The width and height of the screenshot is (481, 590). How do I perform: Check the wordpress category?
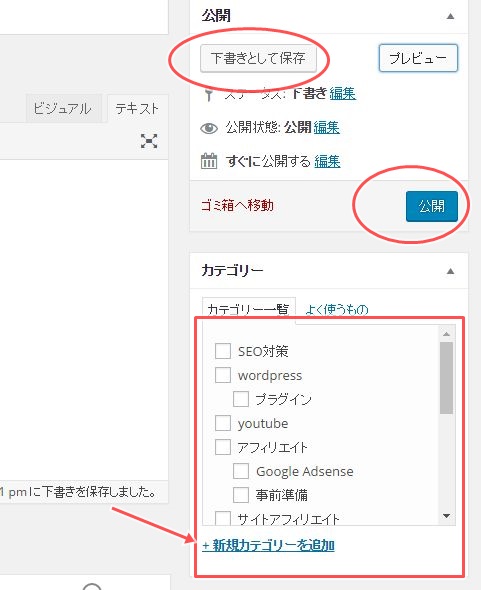(x=223, y=375)
